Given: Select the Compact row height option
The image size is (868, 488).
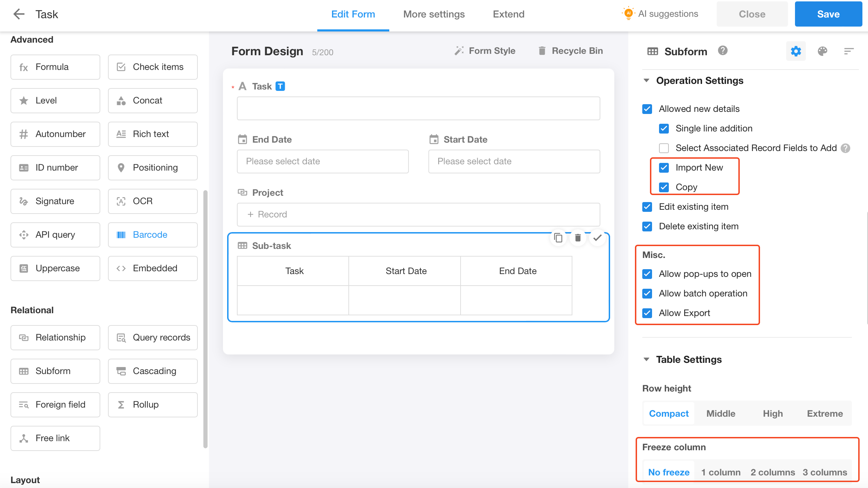Looking at the screenshot, I should tap(668, 413).
